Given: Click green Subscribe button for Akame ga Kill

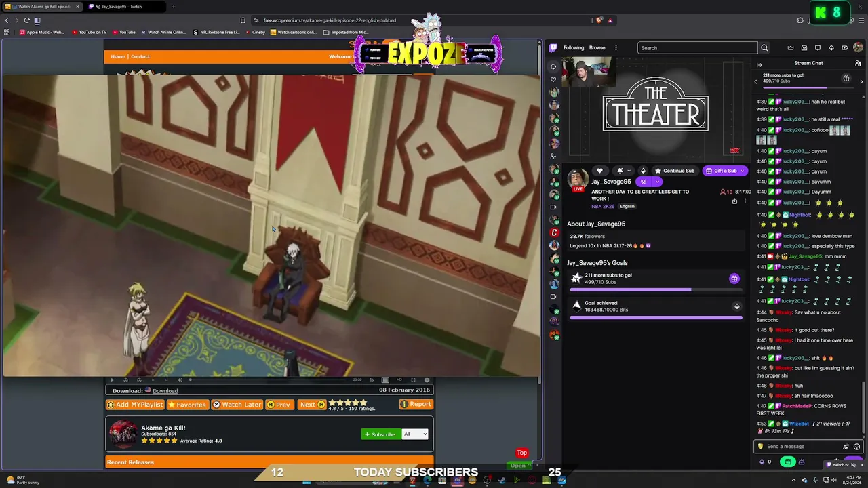Looking at the screenshot, I should 380,434.
